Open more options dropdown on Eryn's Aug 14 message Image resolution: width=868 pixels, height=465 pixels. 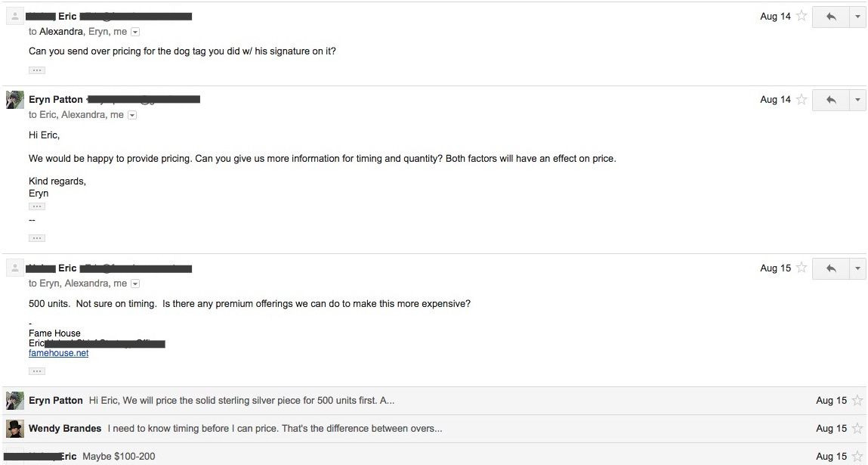(857, 100)
